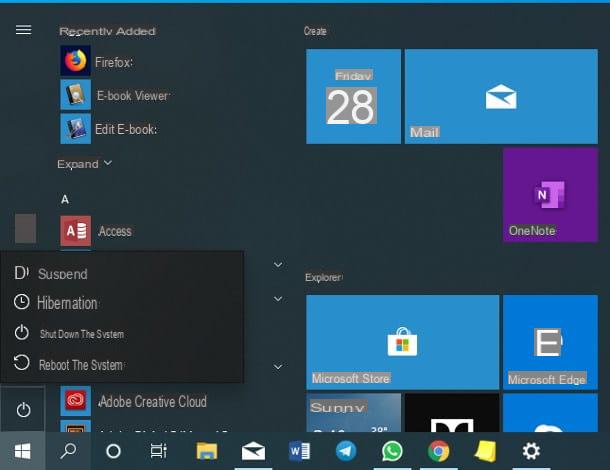The height and width of the screenshot is (470, 610).
Task: Select the letter A section header
Action: click(x=65, y=200)
